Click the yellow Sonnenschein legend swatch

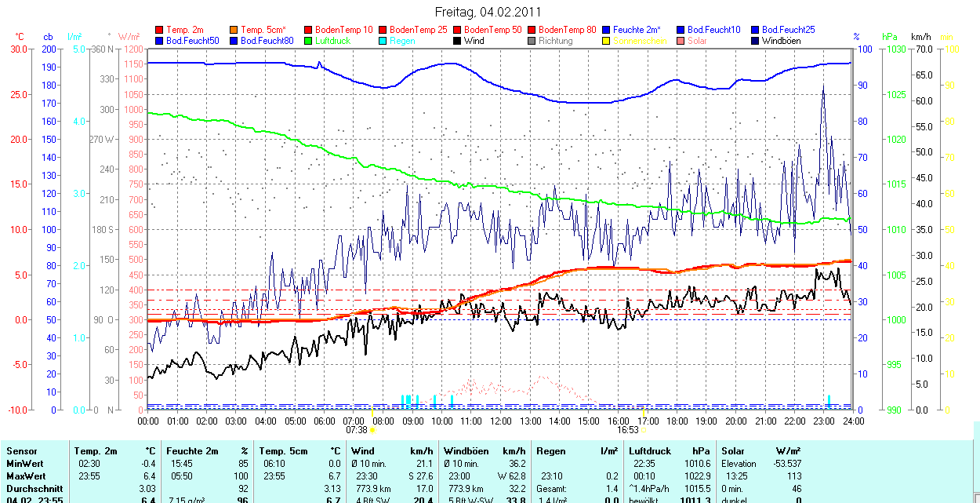pyautogui.click(x=606, y=40)
